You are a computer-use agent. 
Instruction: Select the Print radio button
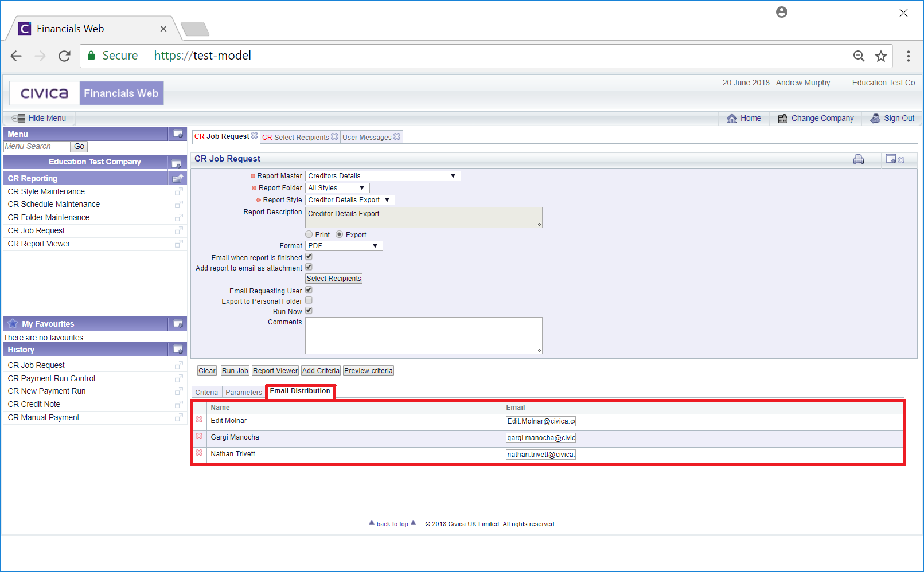(x=309, y=234)
